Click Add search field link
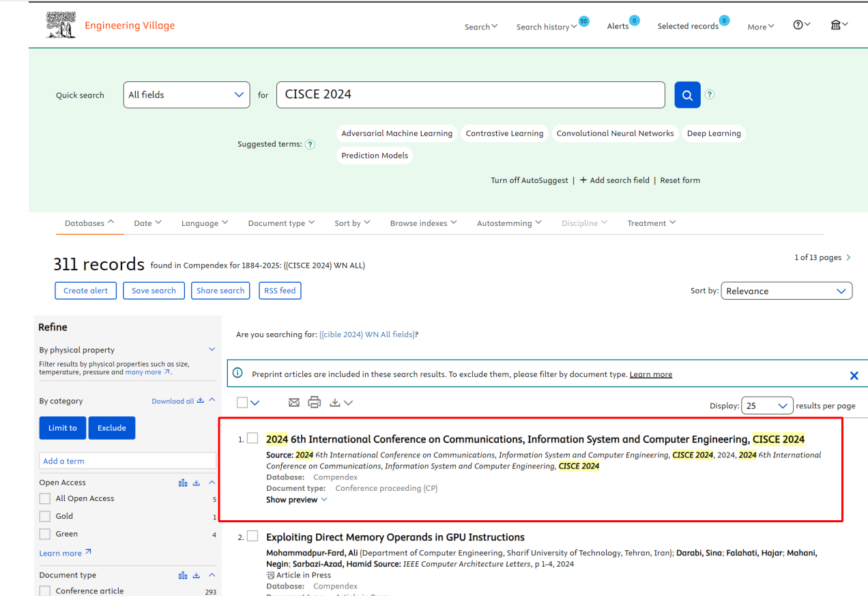 [x=615, y=180]
